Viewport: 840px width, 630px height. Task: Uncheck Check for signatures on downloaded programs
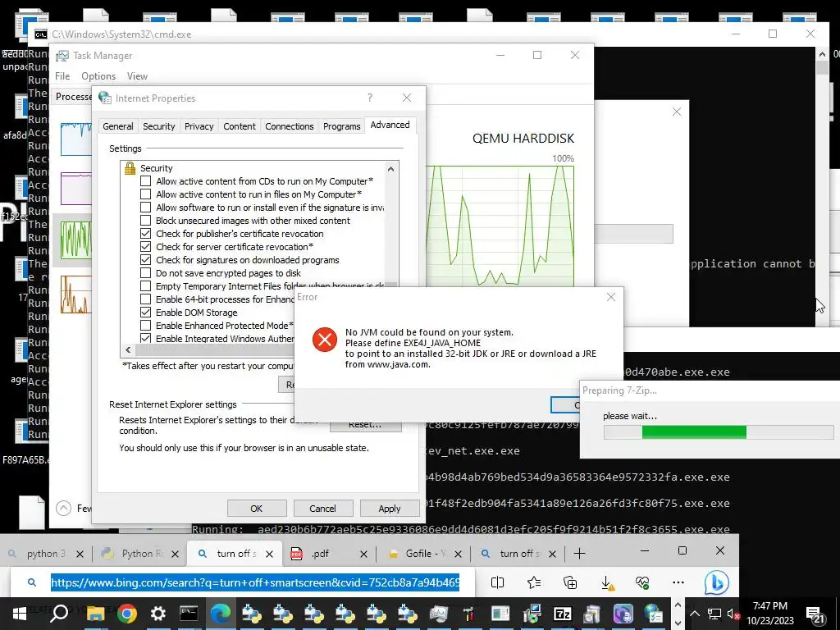145,260
